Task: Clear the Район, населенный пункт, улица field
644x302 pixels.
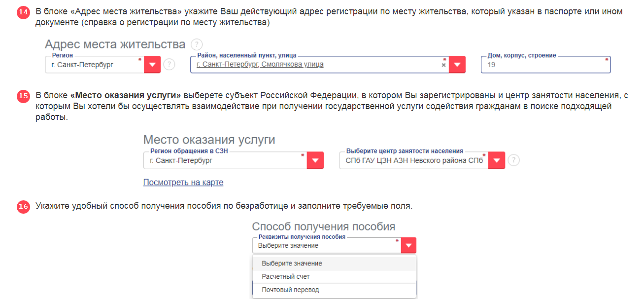Action: 443,65
